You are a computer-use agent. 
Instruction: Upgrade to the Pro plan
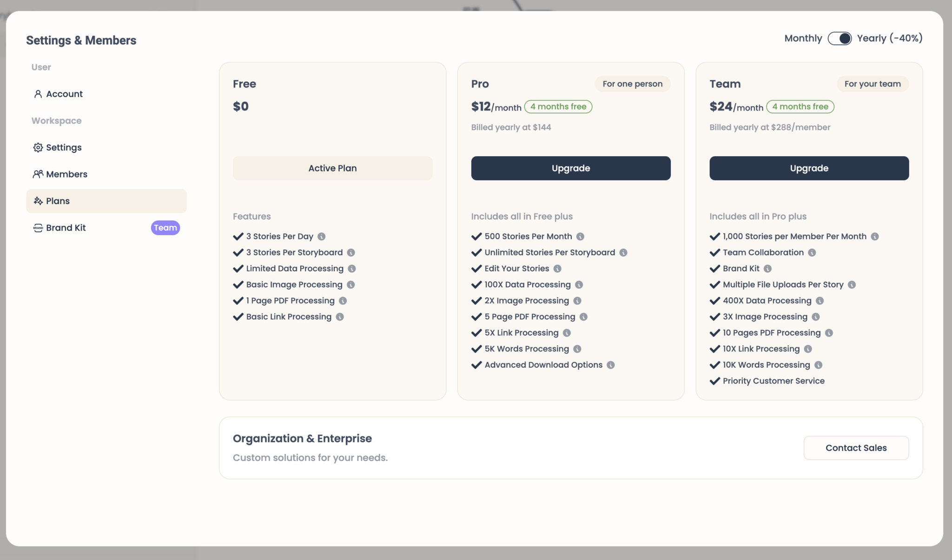pyautogui.click(x=570, y=168)
